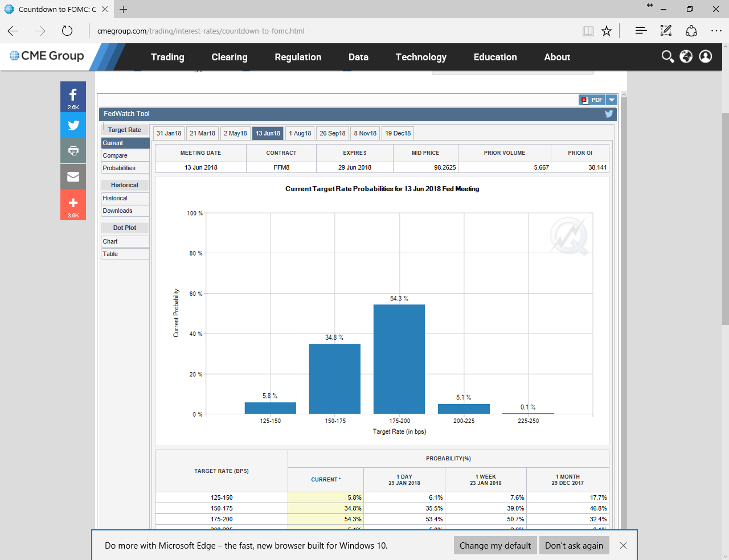Open the Clearing navigation menu
729x560 pixels.
230,57
